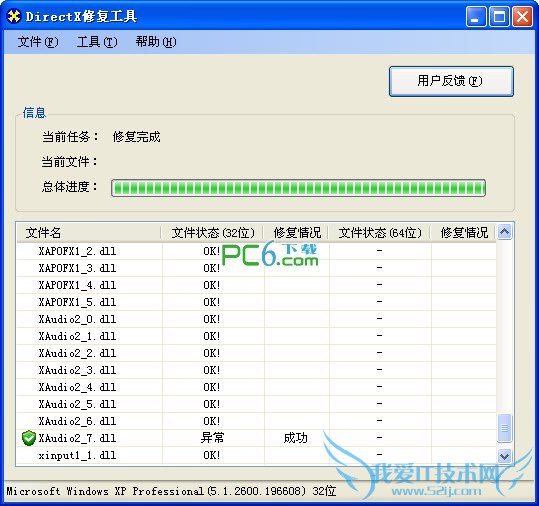This screenshot has height=506, width=539.
Task: Maximize the DirectX修复工具 window
Action: pyautogui.click(x=499, y=16)
